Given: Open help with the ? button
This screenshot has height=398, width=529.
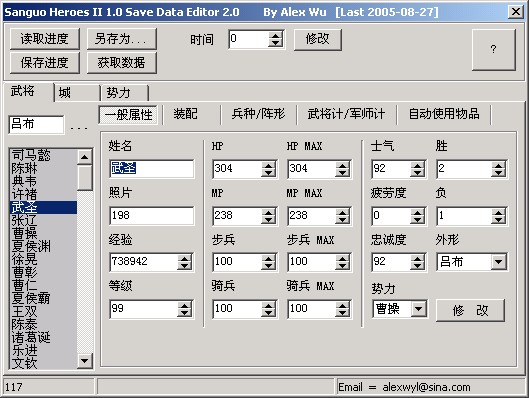Looking at the screenshot, I should coord(494,50).
